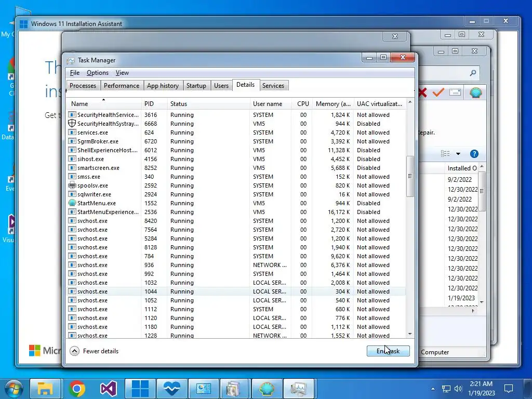The image size is (532, 399).
Task: Click the 1/19/2023 installed date entry
Action: point(461,298)
